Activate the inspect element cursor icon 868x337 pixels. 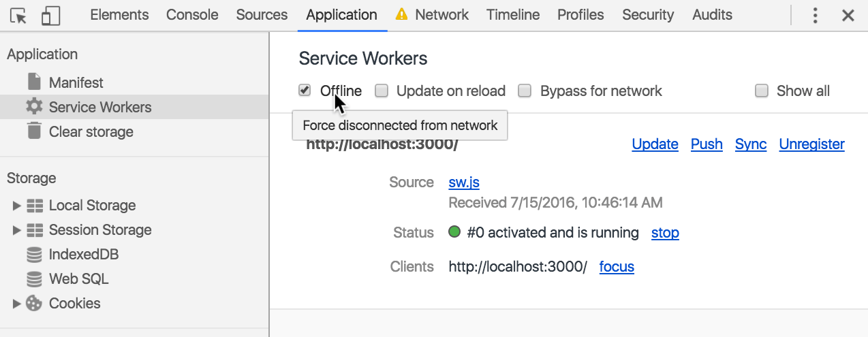coord(19,15)
